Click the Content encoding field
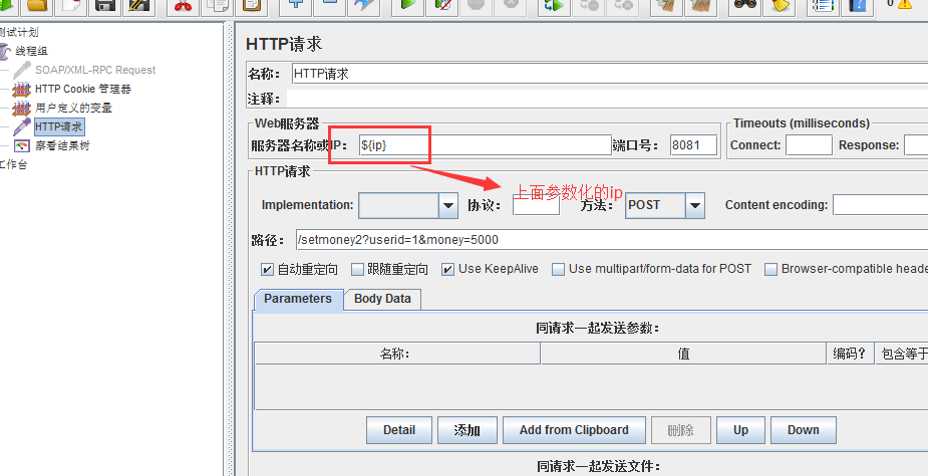The width and height of the screenshot is (928, 476). point(880,205)
